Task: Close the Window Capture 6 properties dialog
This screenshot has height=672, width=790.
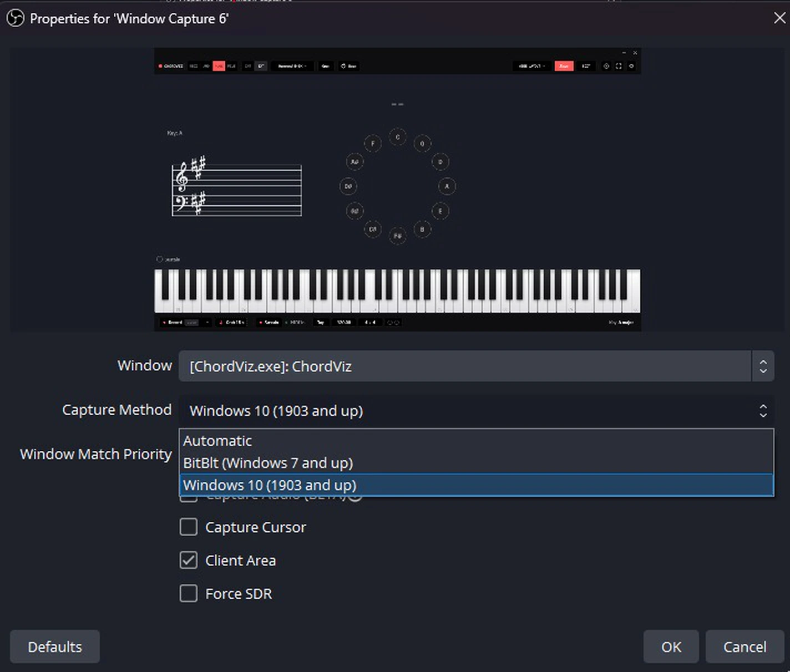Action: (779, 18)
